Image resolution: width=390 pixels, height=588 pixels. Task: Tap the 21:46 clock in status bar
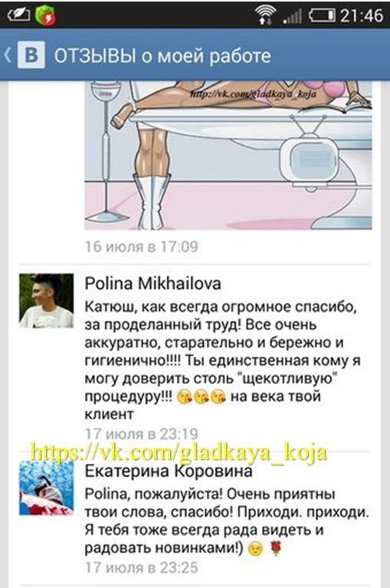(362, 15)
